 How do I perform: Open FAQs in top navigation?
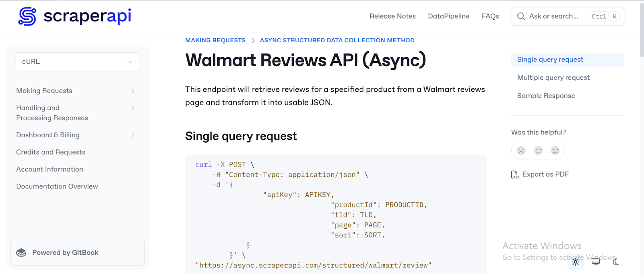click(x=490, y=16)
